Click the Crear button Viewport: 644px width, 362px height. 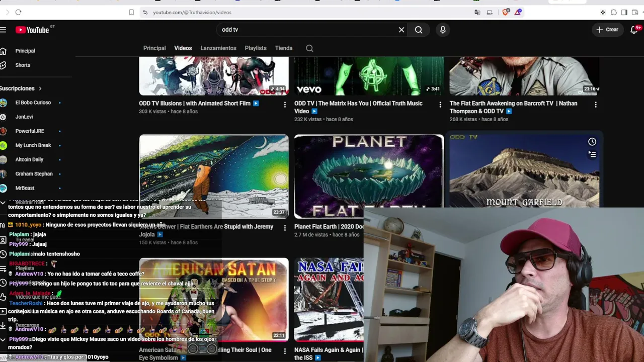point(607,30)
